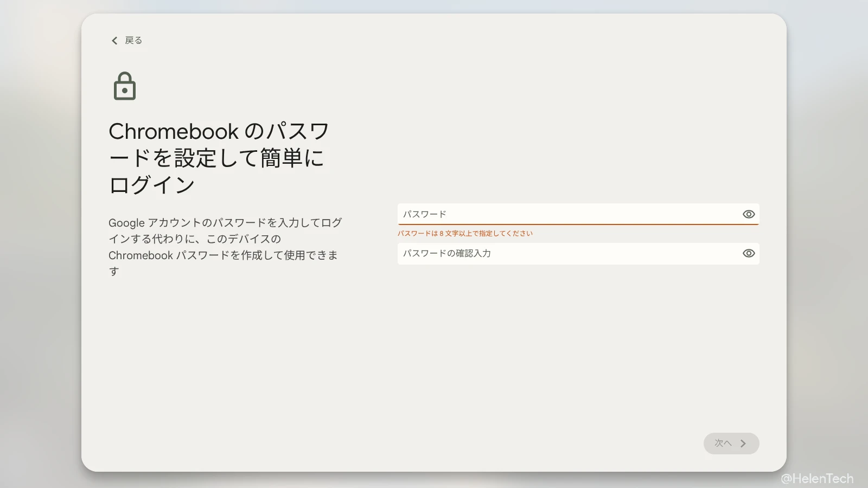Focus the パスワード input field

[x=570, y=214]
